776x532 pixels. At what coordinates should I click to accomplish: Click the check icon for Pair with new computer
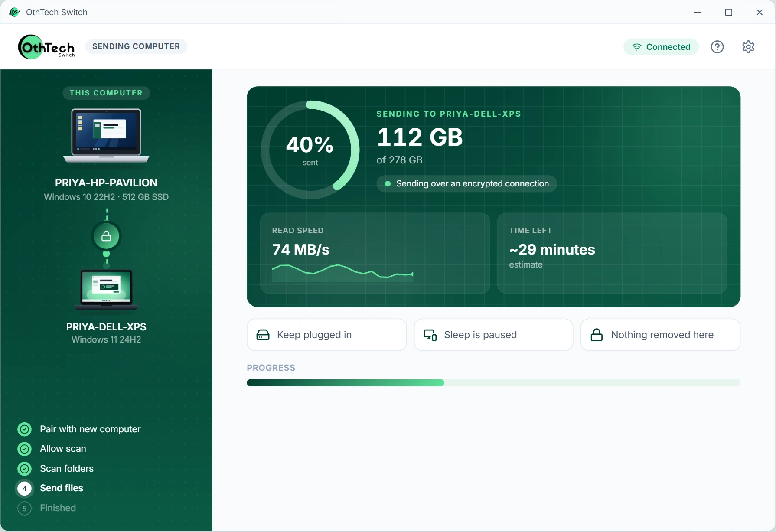coord(25,429)
